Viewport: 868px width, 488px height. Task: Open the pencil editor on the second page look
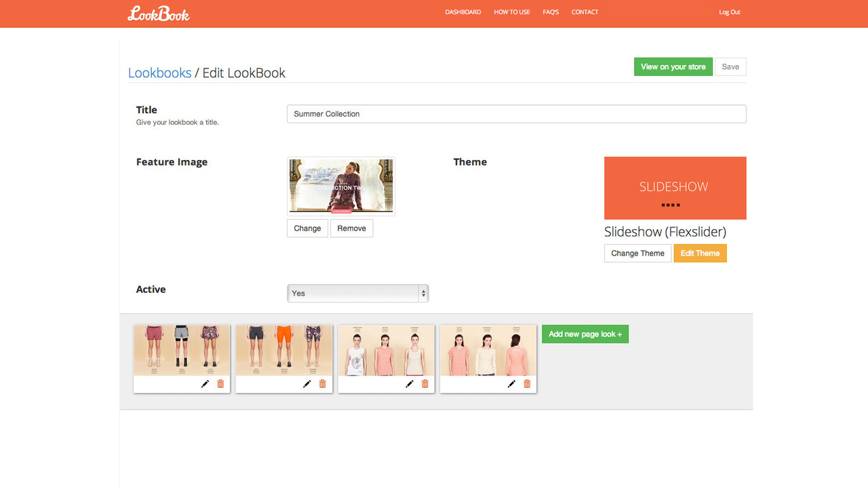[x=307, y=383]
